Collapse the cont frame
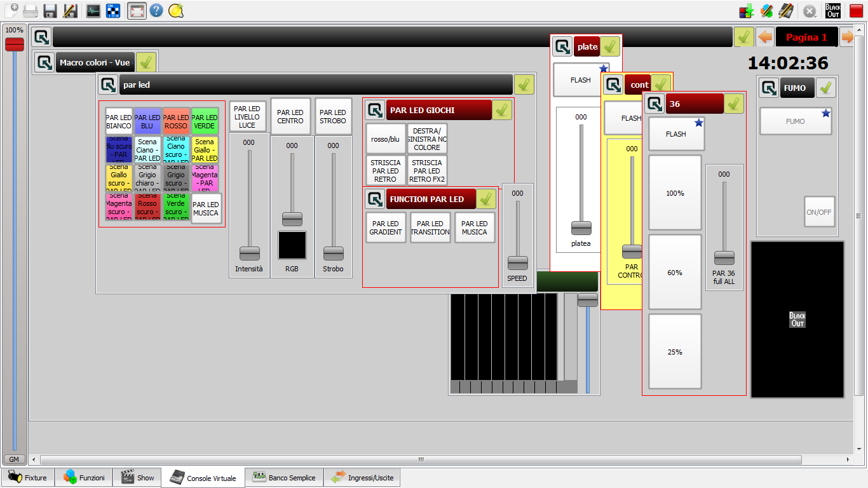Viewport: 868px width, 488px height. [x=613, y=85]
